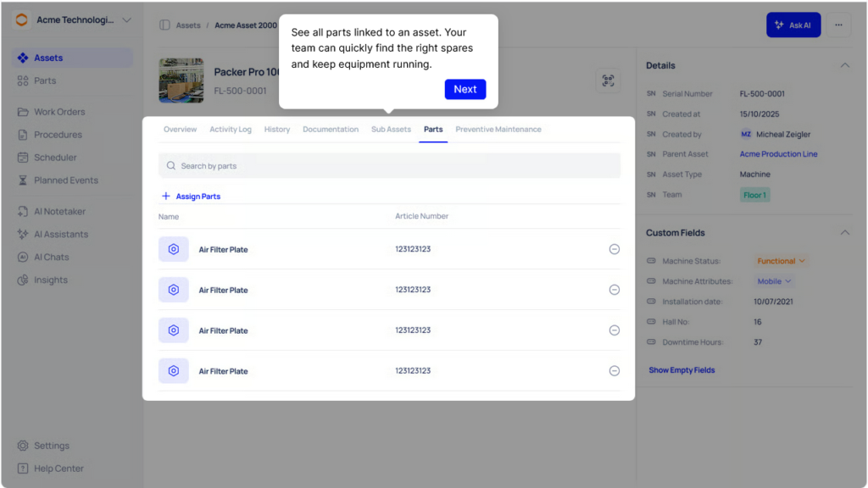Open the Acme Production Line link
The height and width of the screenshot is (488, 868).
[x=778, y=154]
